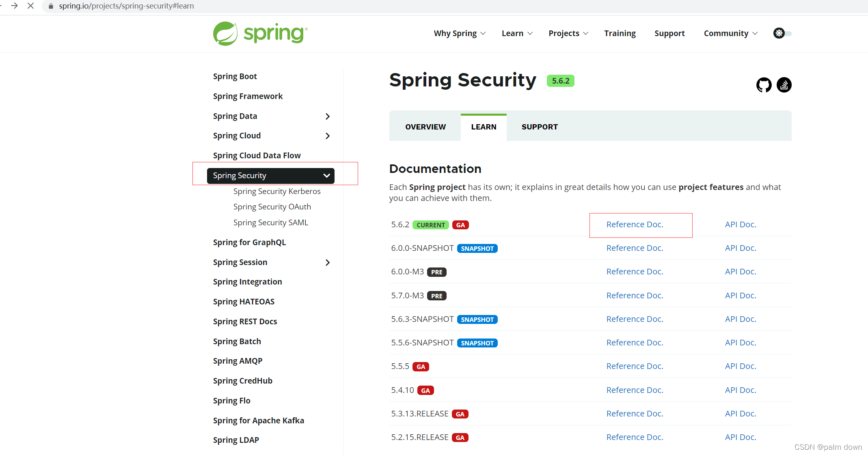Open API Doc. for 5.6.3-SNAPSHOT
868x455 pixels.
pos(741,319)
